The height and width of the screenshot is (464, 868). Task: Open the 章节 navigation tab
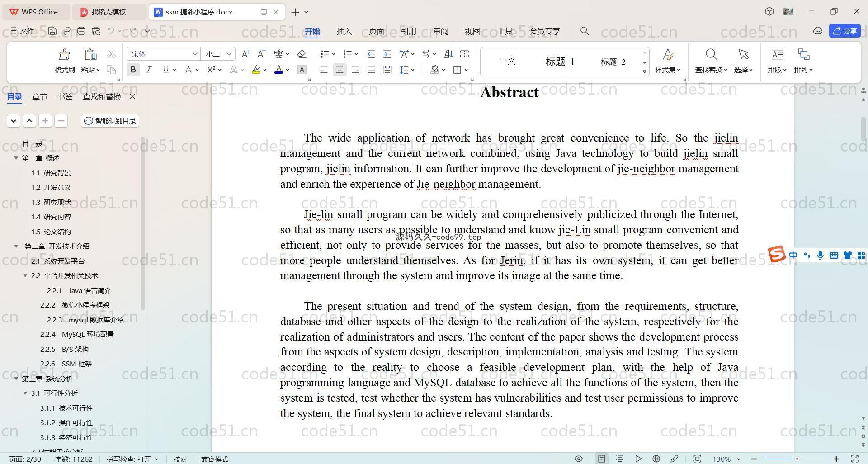click(39, 96)
